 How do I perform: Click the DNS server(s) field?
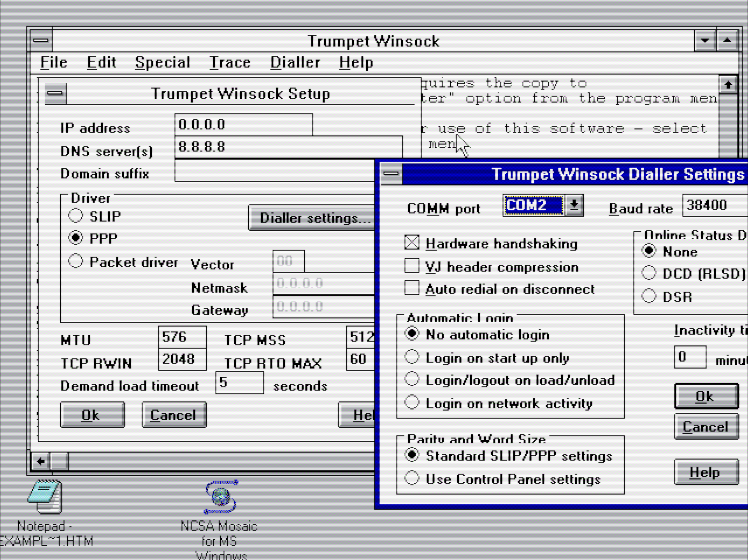(x=289, y=147)
